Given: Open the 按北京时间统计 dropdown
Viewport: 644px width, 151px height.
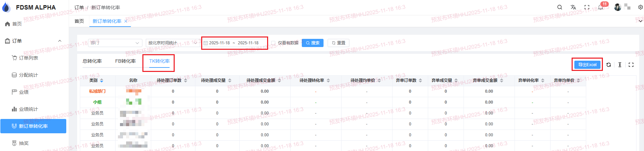Looking at the screenshot, I should tap(172, 43).
